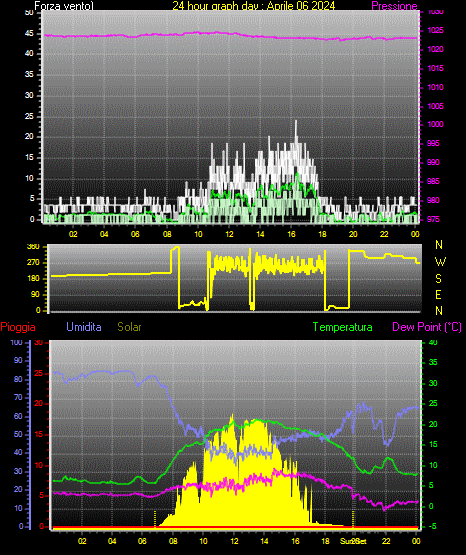Click the 50 humidity axis value
The width and height of the screenshot is (466, 555).
coord(18,434)
